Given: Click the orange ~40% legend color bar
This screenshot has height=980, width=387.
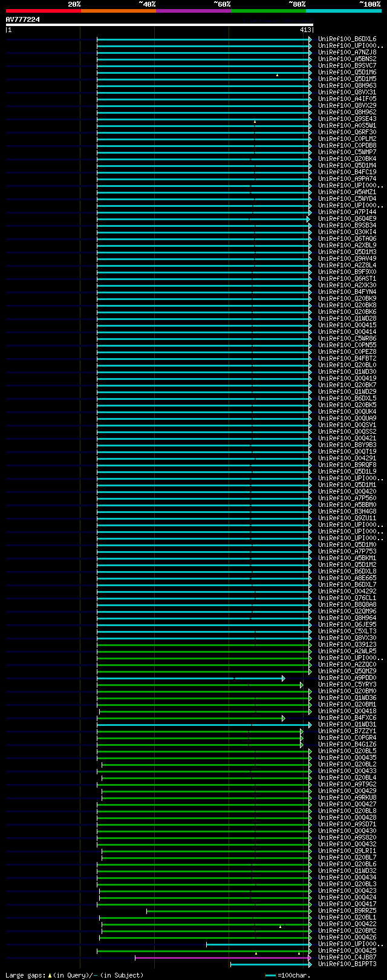Looking at the screenshot, I should coord(119,11).
